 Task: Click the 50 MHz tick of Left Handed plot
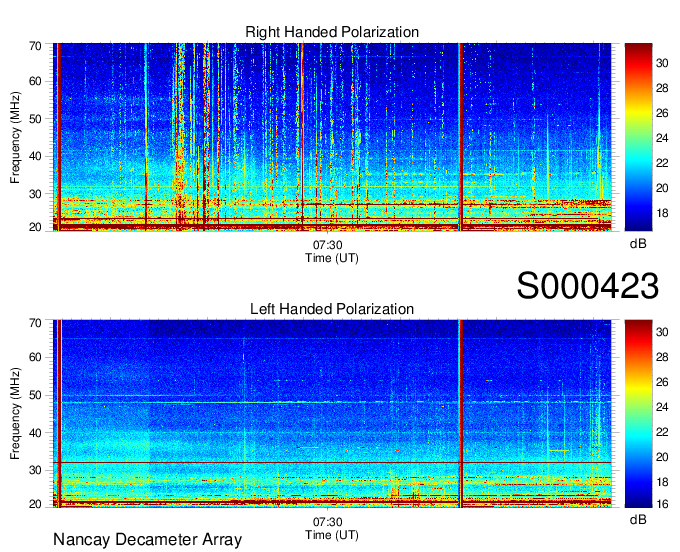pyautogui.click(x=35, y=395)
